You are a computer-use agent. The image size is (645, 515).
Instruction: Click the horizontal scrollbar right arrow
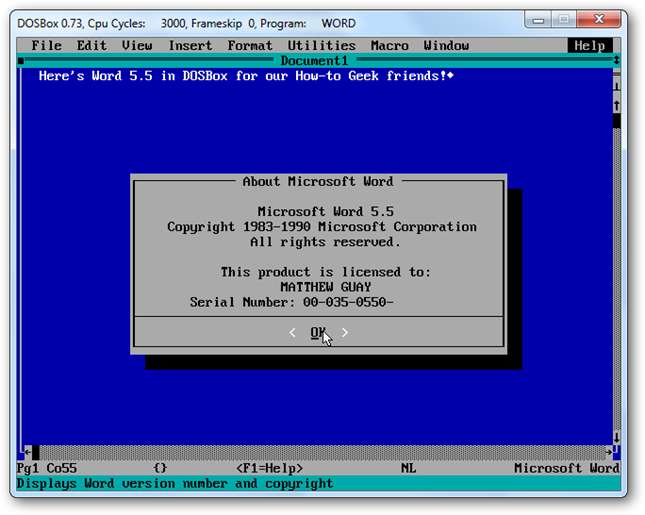[x=608, y=452]
